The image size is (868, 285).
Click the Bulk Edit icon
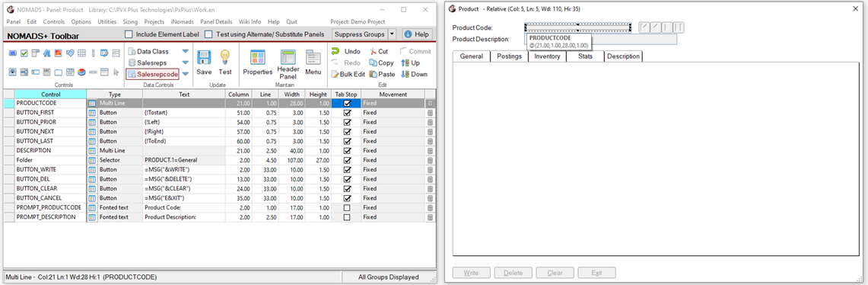pos(335,75)
